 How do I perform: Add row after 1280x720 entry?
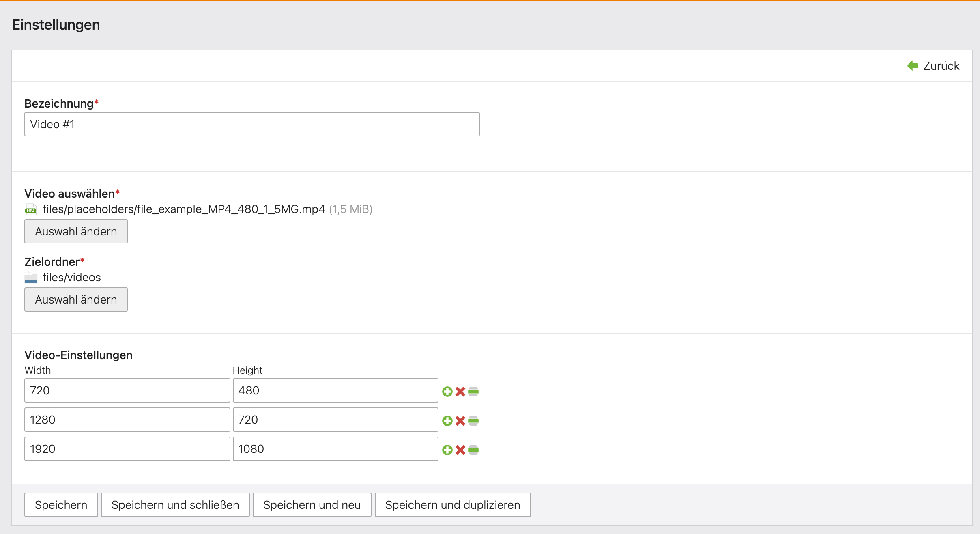447,421
